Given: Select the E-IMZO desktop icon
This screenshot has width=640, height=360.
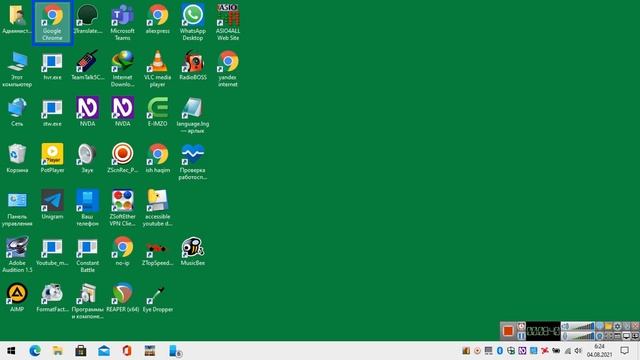Looking at the screenshot, I should click(158, 112).
